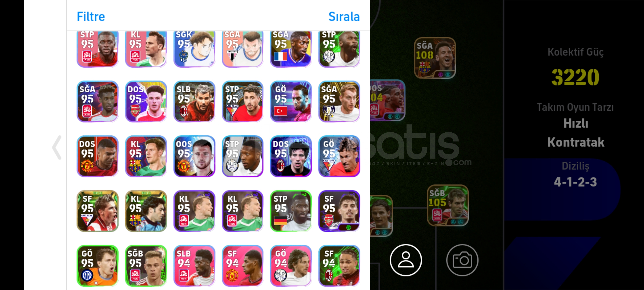The image size is (644, 290).
Task: Open the Filtre options
Action: tap(91, 16)
